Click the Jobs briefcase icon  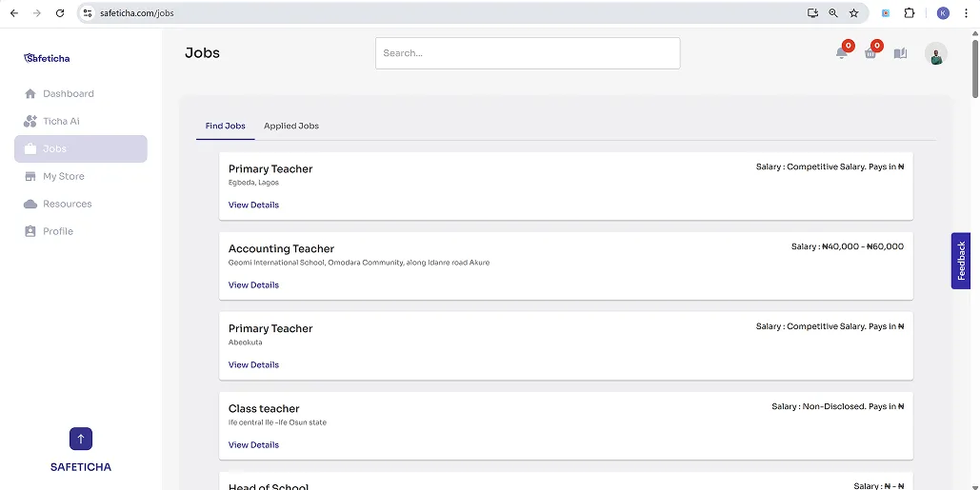tap(30, 148)
